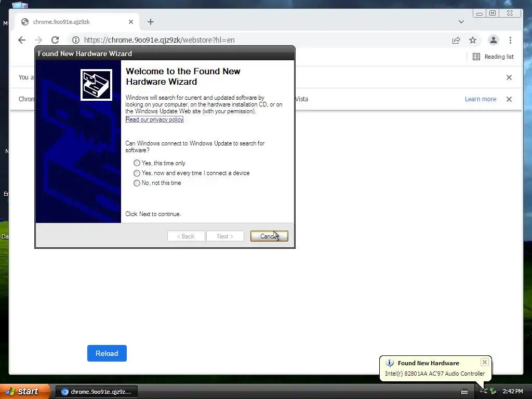Click the safely remove hardware tray icon

tap(493, 391)
